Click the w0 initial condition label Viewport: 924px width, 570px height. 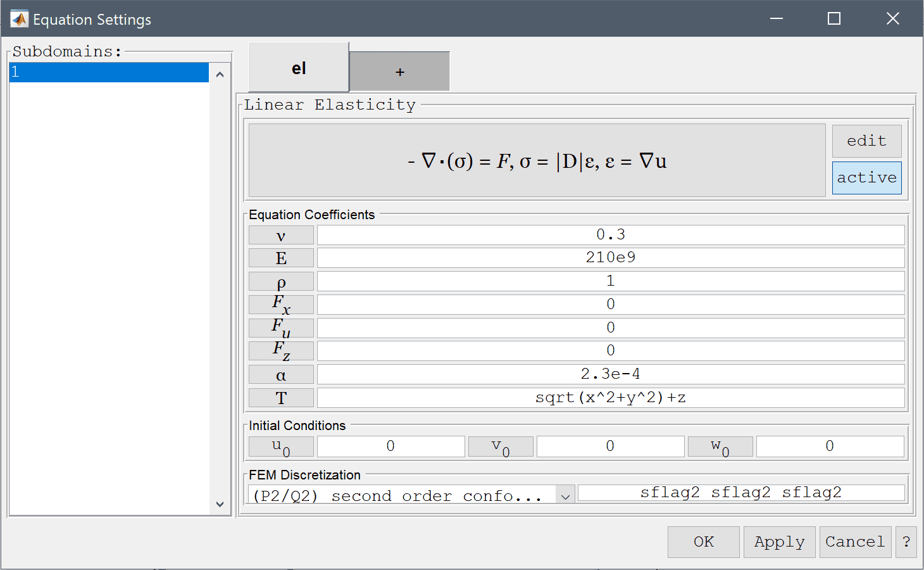(x=720, y=446)
